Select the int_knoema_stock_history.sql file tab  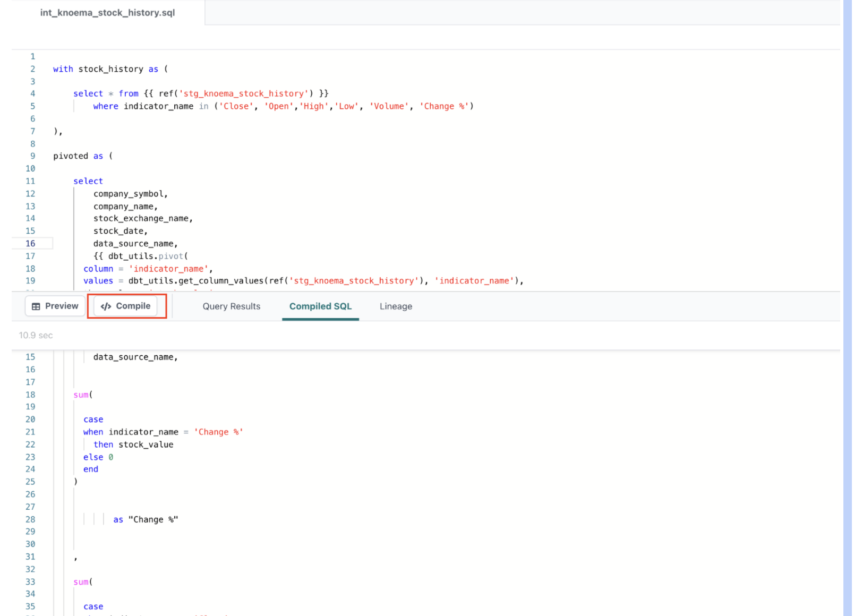click(107, 13)
